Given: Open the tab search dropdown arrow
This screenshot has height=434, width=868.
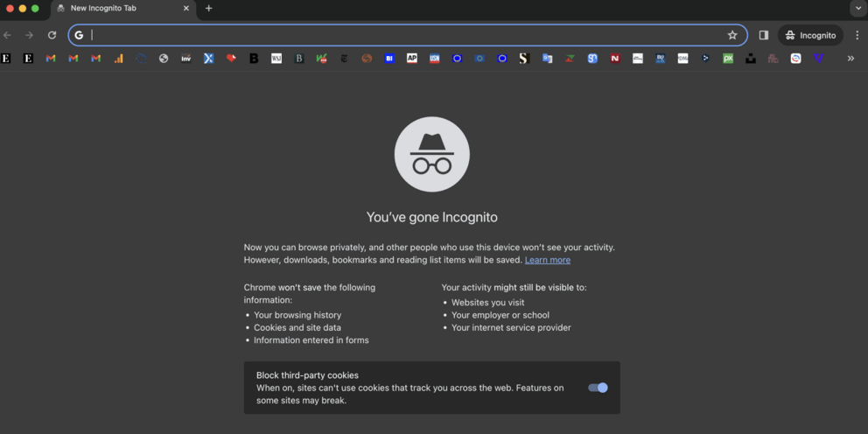Looking at the screenshot, I should pyautogui.click(x=858, y=8).
